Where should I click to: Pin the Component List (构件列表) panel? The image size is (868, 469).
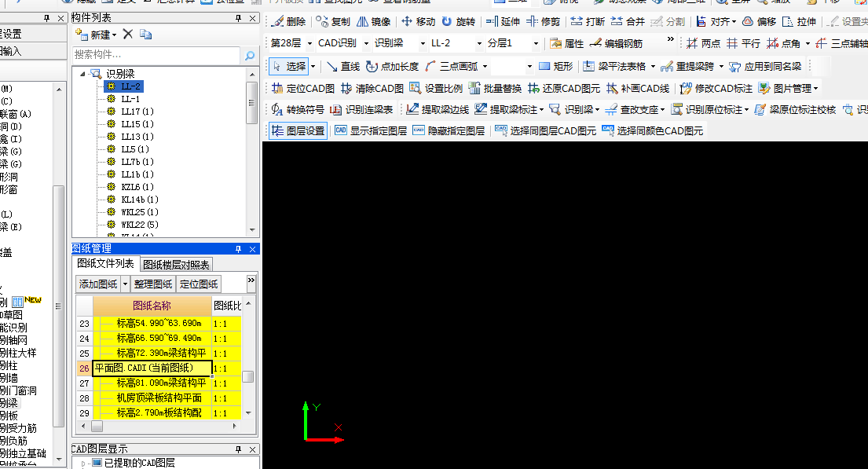(x=239, y=18)
